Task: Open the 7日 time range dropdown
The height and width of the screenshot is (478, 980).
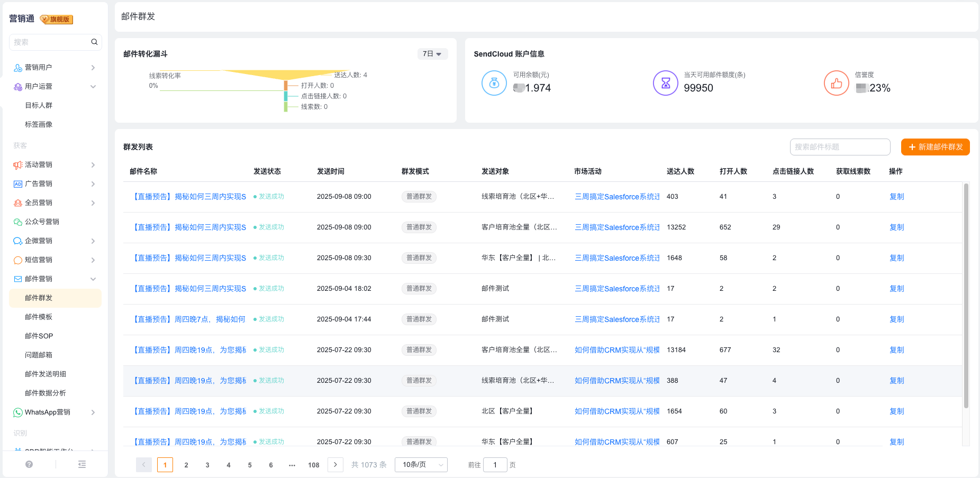Action: tap(432, 54)
